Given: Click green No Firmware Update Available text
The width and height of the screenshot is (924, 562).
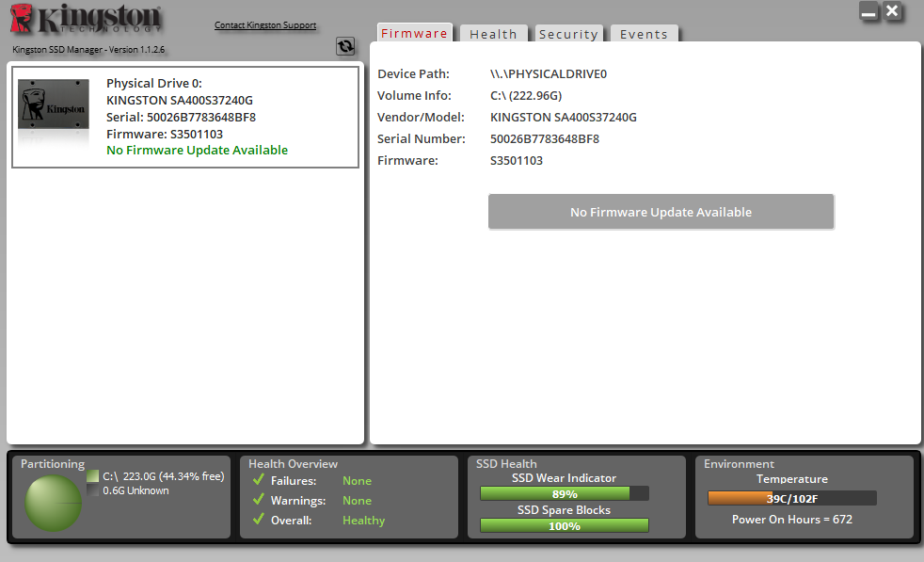Looking at the screenshot, I should tap(197, 151).
